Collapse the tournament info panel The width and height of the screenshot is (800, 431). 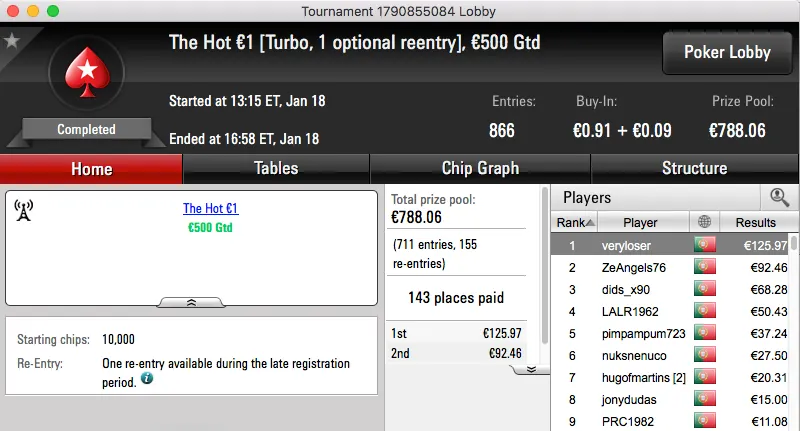(x=191, y=301)
